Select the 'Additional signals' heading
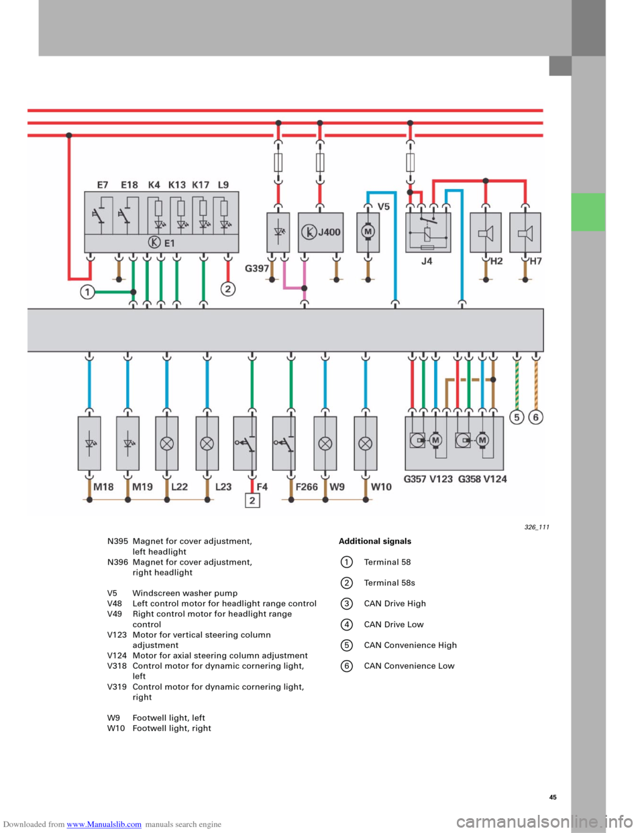Image resolution: width=644 pixels, height=833 pixels. tap(375, 541)
